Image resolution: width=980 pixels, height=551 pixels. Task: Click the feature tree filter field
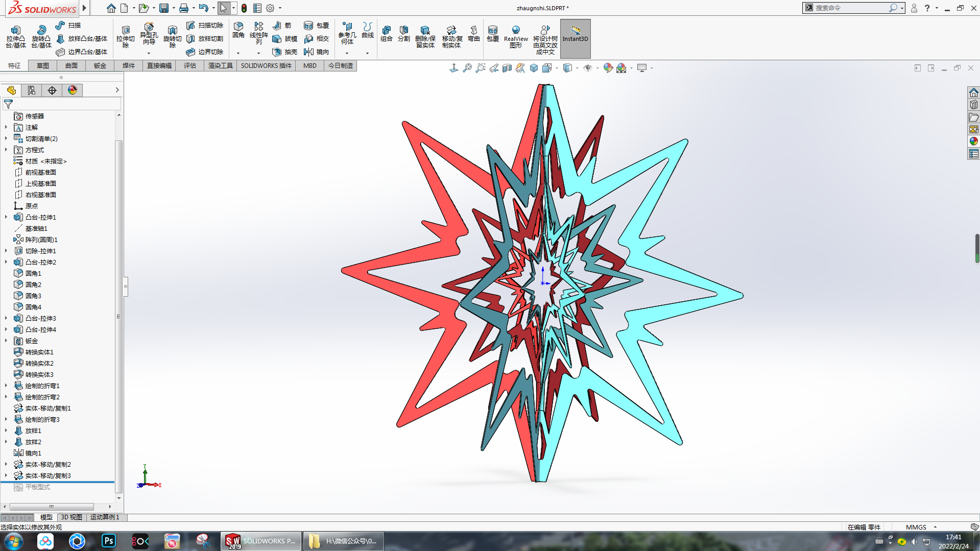click(x=62, y=104)
